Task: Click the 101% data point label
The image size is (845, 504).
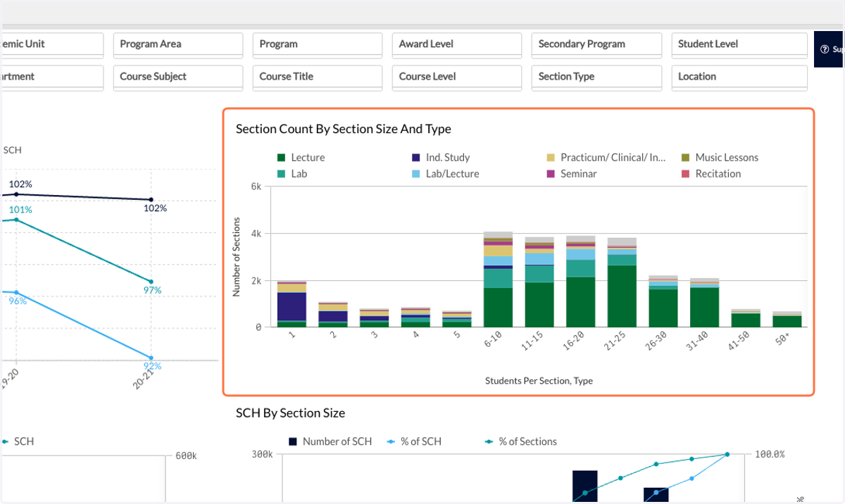Action: coord(20,210)
